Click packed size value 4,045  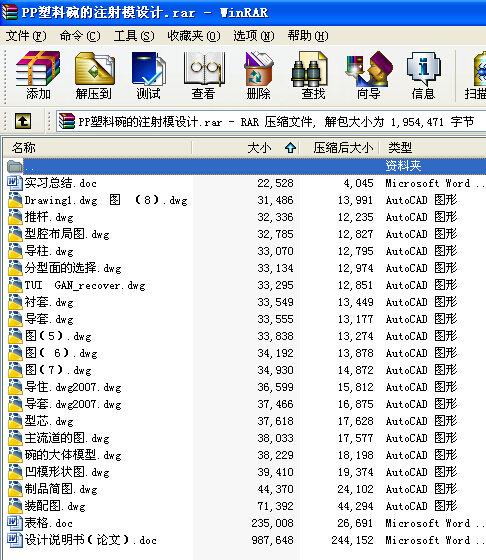tap(359, 183)
